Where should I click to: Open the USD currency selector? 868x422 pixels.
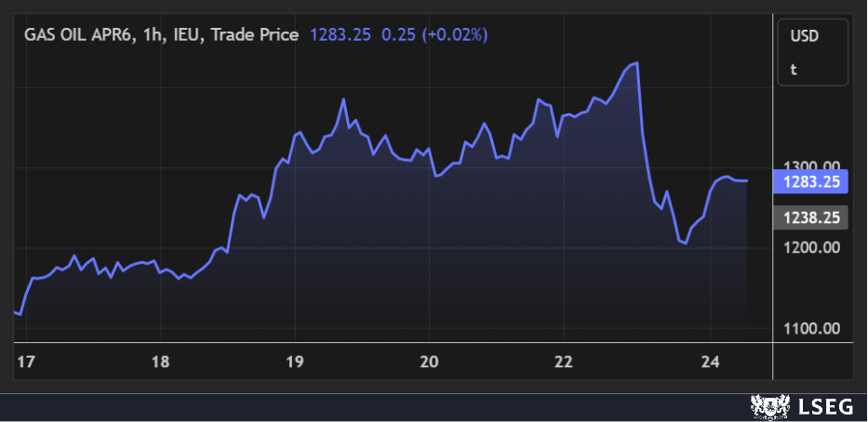coord(803,37)
